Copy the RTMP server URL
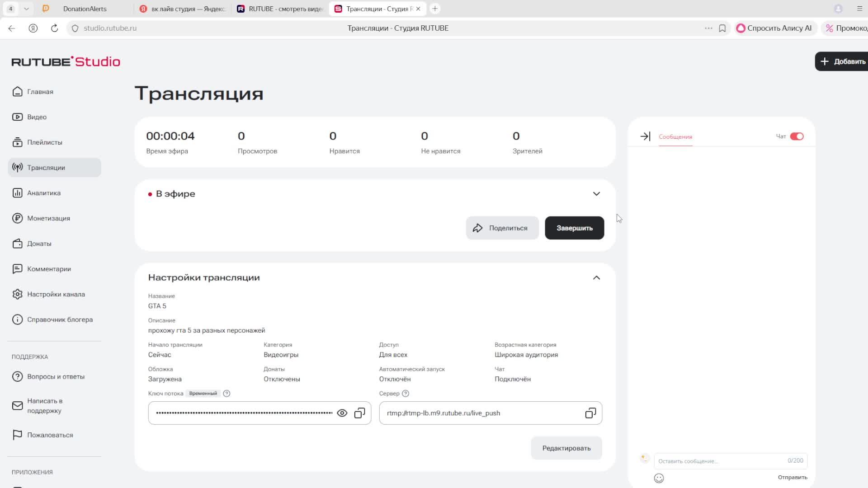 (x=590, y=413)
